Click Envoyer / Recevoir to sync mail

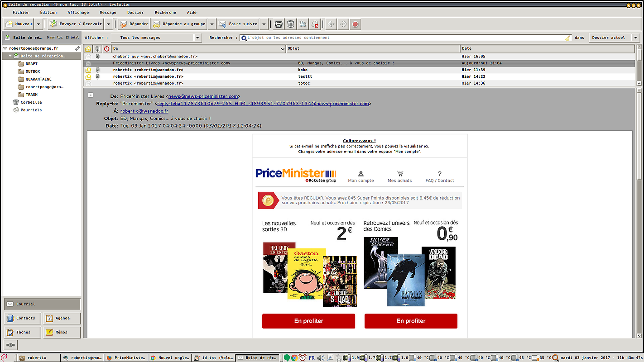click(76, 24)
